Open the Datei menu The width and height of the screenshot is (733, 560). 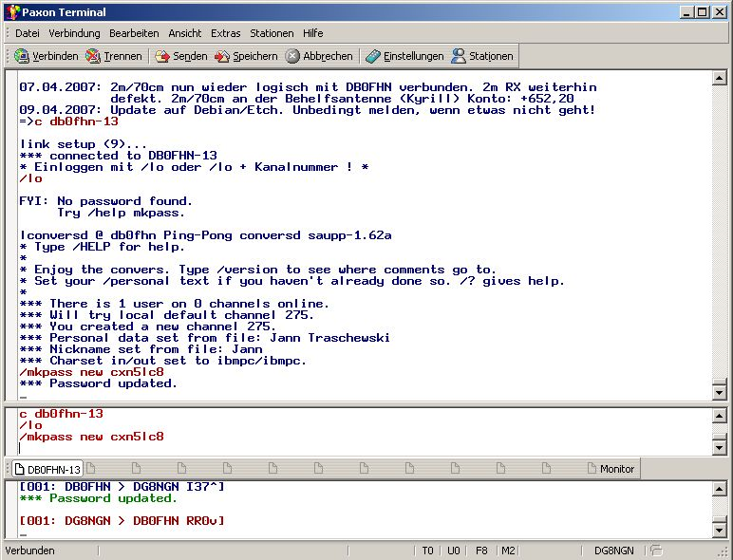tap(27, 33)
